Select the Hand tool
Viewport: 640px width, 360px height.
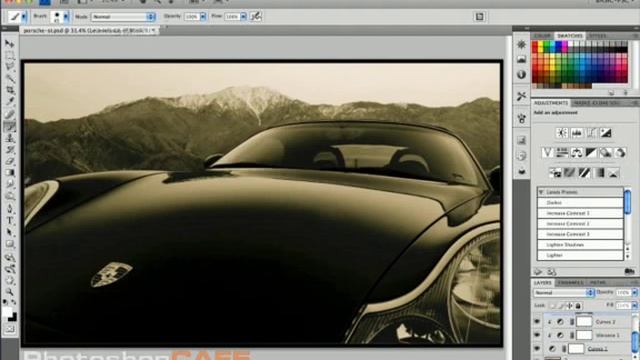[10, 281]
